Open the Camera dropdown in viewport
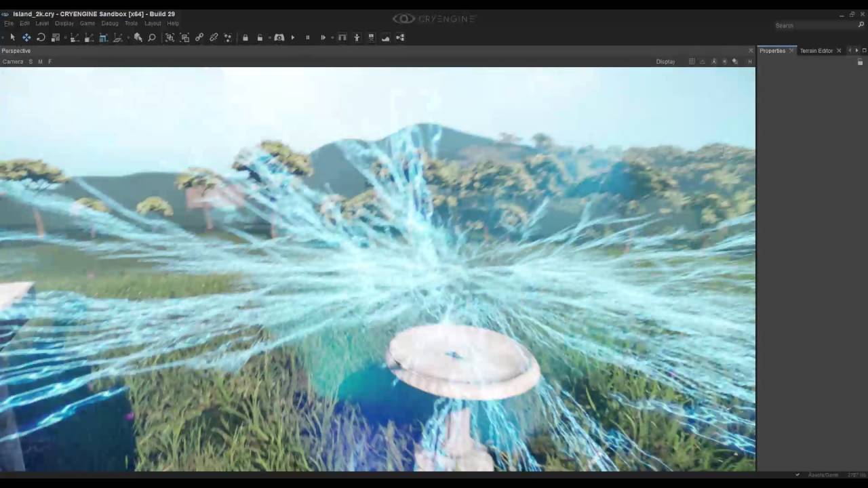Screen dimensions: 868x488 click(13, 62)
